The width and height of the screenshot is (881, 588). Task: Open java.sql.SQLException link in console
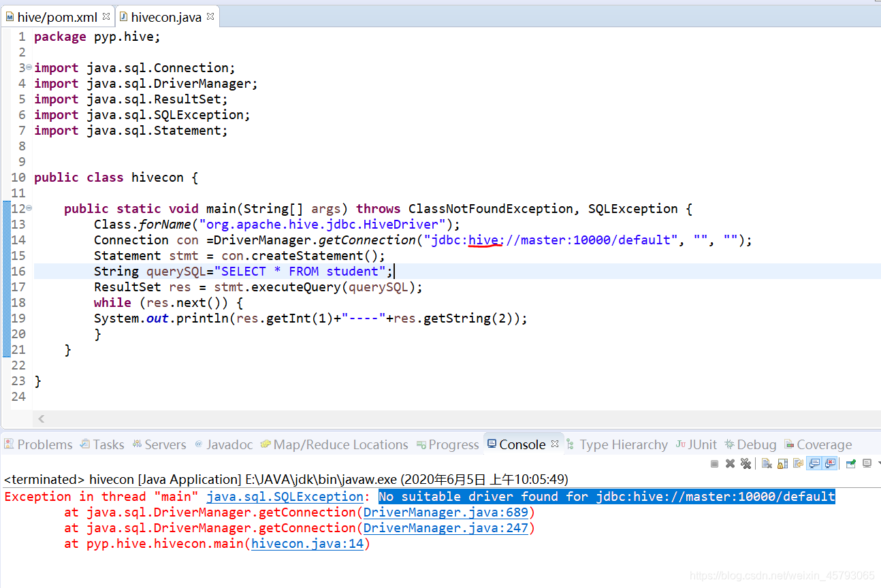click(285, 497)
